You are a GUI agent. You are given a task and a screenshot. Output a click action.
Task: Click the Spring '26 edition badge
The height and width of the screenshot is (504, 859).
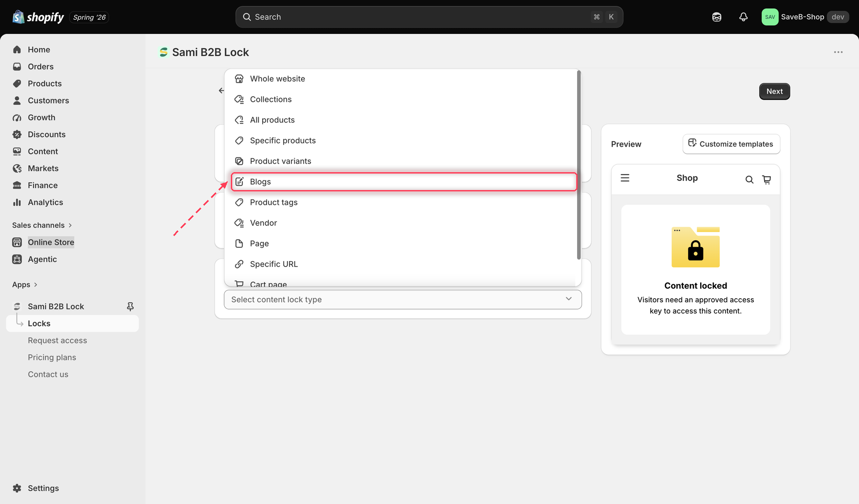89,17
